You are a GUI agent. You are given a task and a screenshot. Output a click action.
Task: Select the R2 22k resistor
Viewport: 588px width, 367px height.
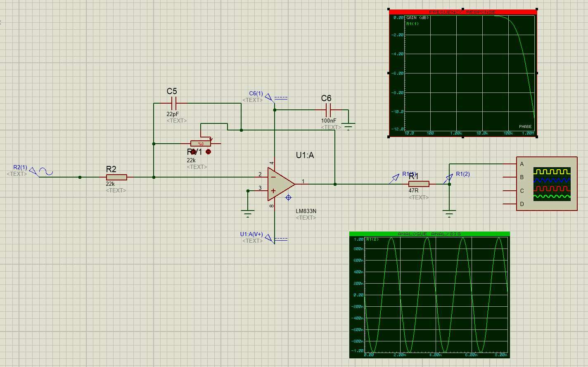point(116,177)
